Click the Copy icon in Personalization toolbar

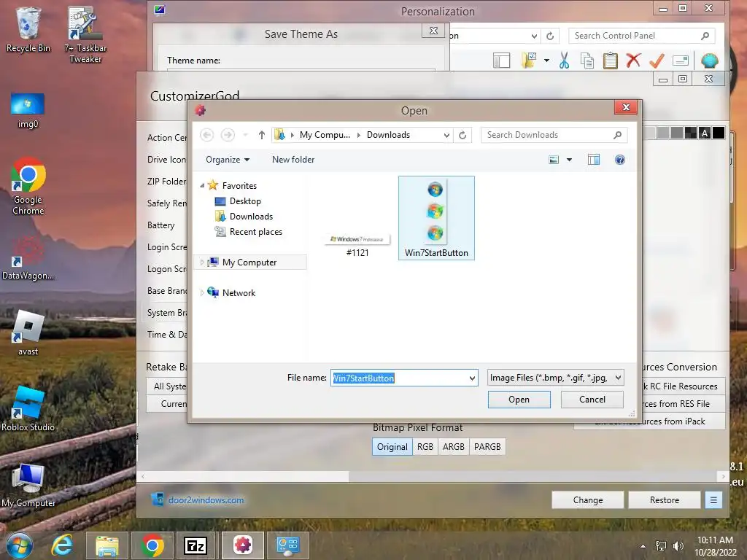pyautogui.click(x=587, y=61)
